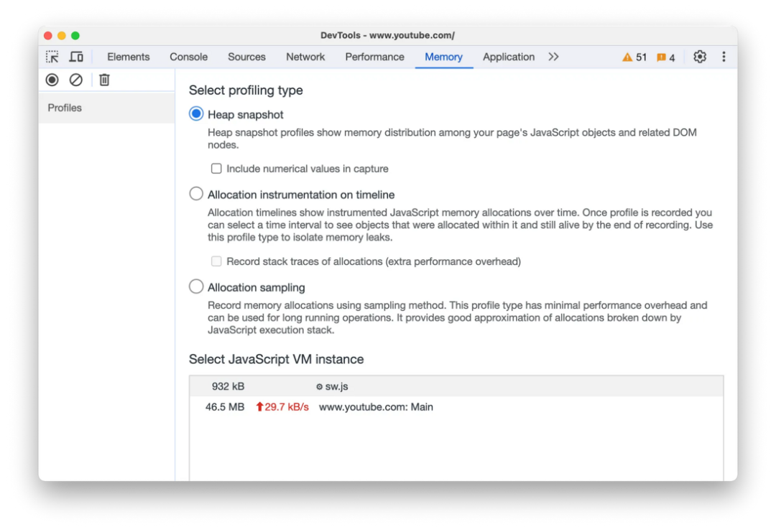Image resolution: width=776 pixels, height=532 pixels.
Task: Select Allocation instrumentation on timeline option
Action: pyautogui.click(x=196, y=194)
